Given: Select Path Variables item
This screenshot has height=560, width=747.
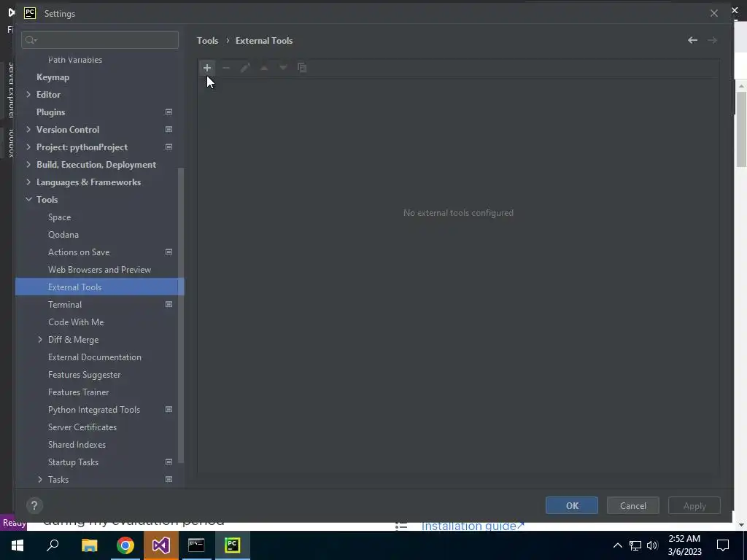Looking at the screenshot, I should (x=75, y=60).
